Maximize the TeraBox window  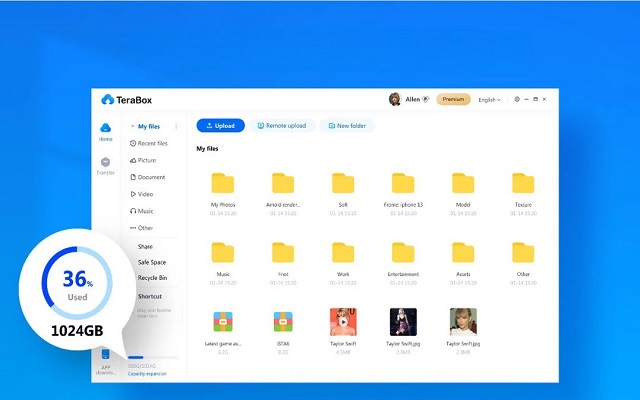coord(536,99)
